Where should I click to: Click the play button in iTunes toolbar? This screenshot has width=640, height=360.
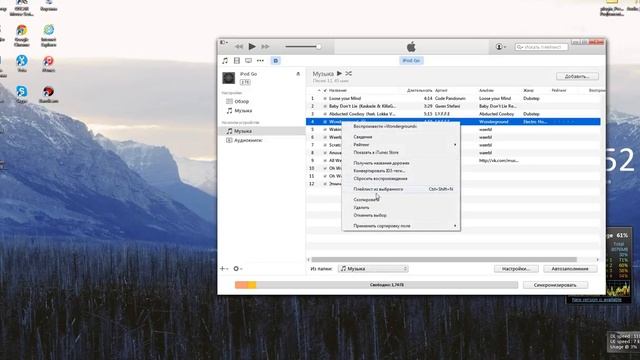[252, 47]
